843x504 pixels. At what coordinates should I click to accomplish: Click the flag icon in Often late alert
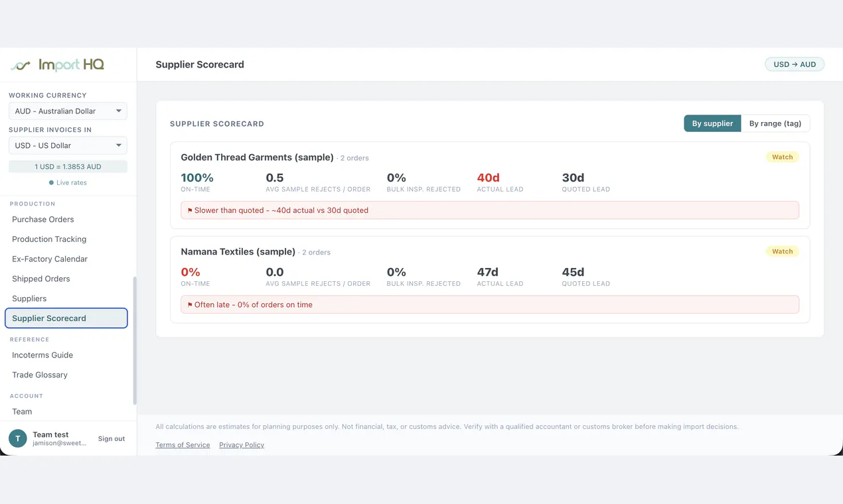190,304
